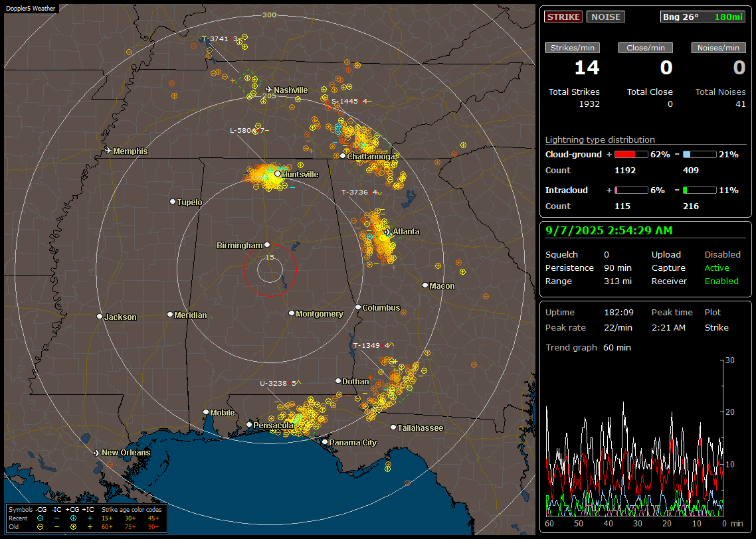Click the Cloud-ground positive count 1192
The image size is (756, 539).
click(x=625, y=170)
